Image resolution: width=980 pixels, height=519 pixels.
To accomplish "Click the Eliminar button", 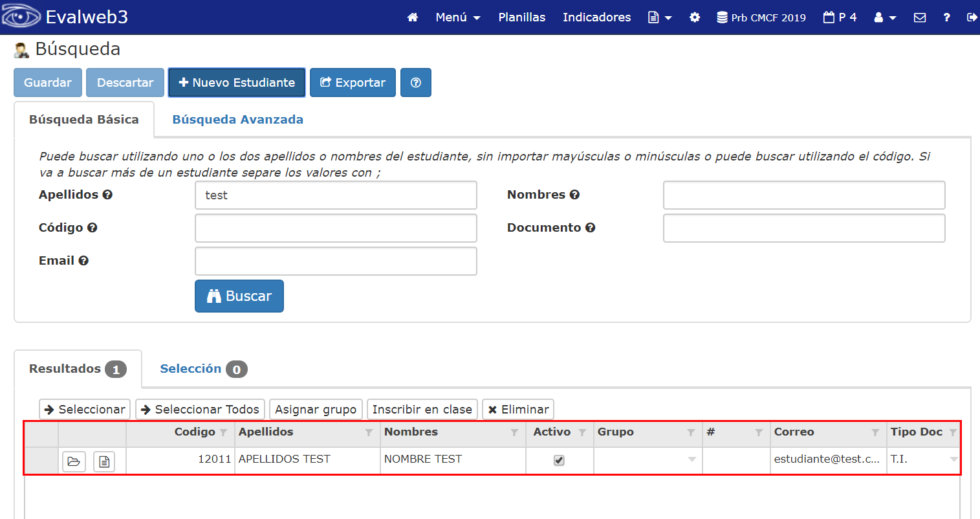I will click(518, 410).
